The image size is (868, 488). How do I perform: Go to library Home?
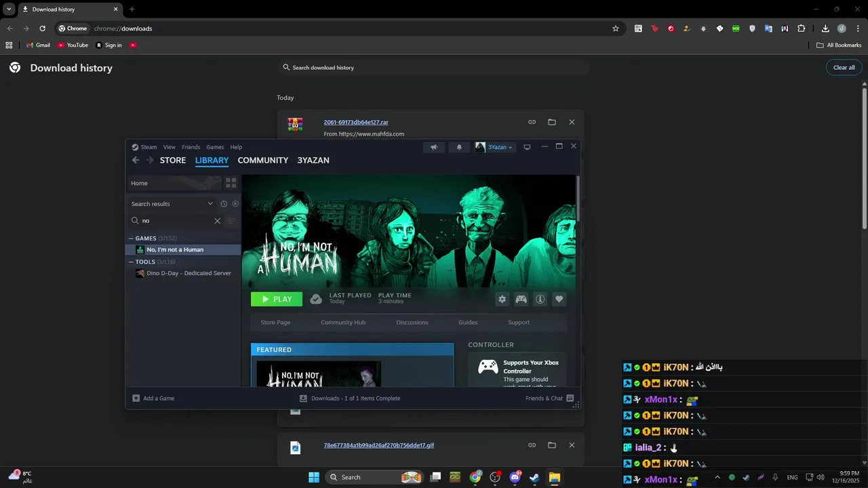point(174,183)
